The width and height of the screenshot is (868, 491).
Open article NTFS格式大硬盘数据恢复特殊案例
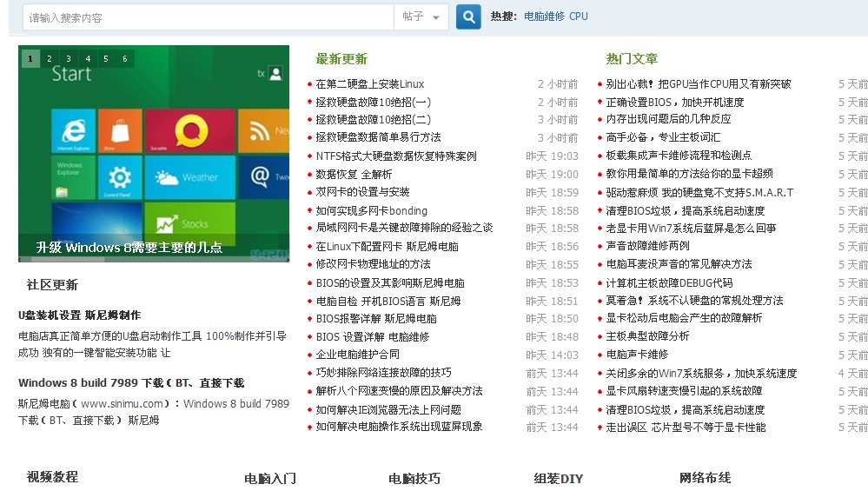pos(396,156)
